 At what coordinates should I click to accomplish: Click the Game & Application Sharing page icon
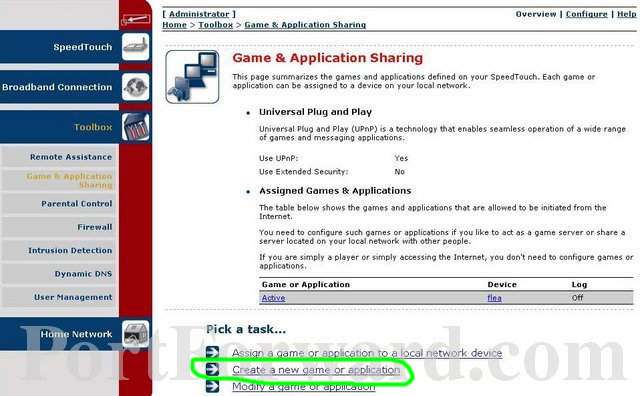pyautogui.click(x=192, y=77)
